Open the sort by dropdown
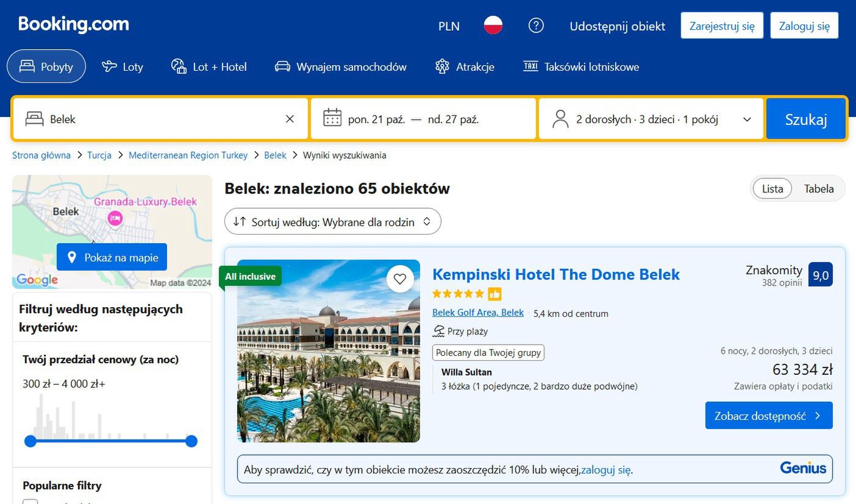Viewport: 856px width, 504px height. 333,222
